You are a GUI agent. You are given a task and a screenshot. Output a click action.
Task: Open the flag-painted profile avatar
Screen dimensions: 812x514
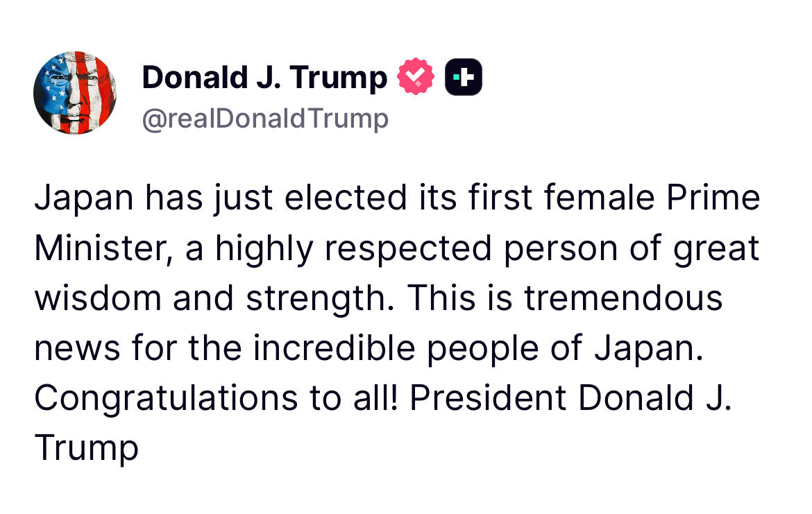tap(75, 92)
